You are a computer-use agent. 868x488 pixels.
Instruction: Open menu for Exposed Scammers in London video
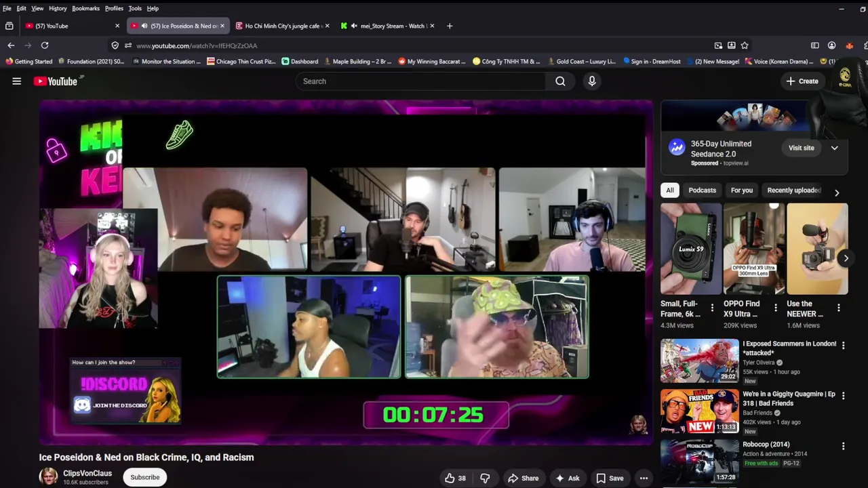[x=843, y=346]
